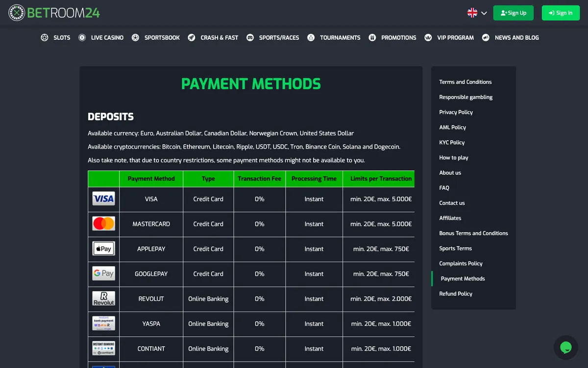Click the Payment Method column header
The height and width of the screenshot is (368, 588).
click(x=151, y=179)
